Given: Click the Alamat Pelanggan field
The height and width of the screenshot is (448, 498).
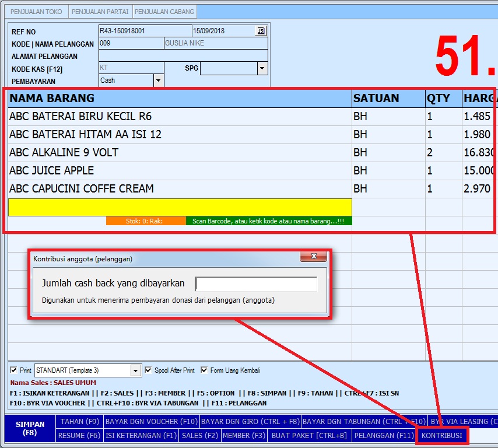Looking at the screenshot, I should coord(183,55).
